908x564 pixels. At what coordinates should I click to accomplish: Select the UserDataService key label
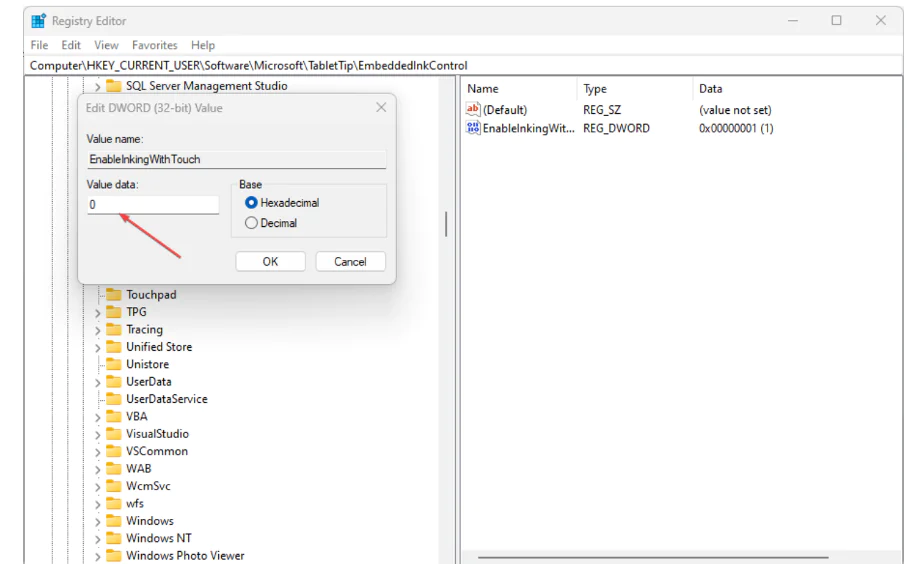click(x=167, y=398)
